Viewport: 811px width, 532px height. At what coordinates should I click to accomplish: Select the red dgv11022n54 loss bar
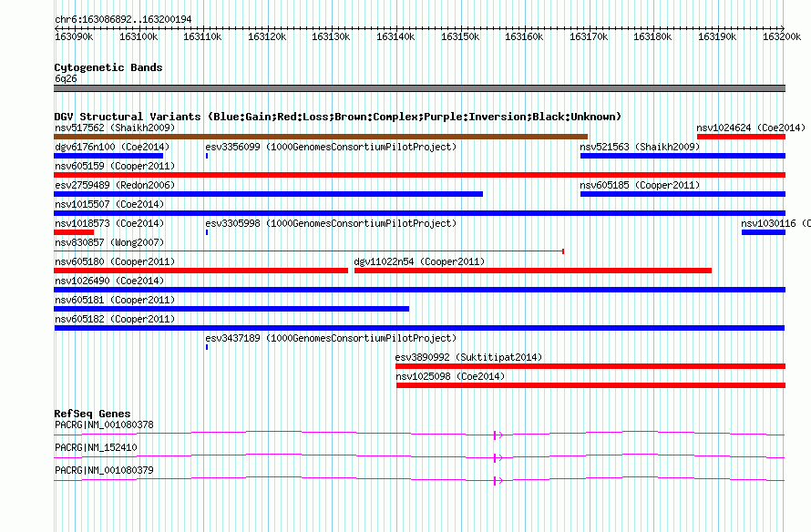(x=533, y=271)
